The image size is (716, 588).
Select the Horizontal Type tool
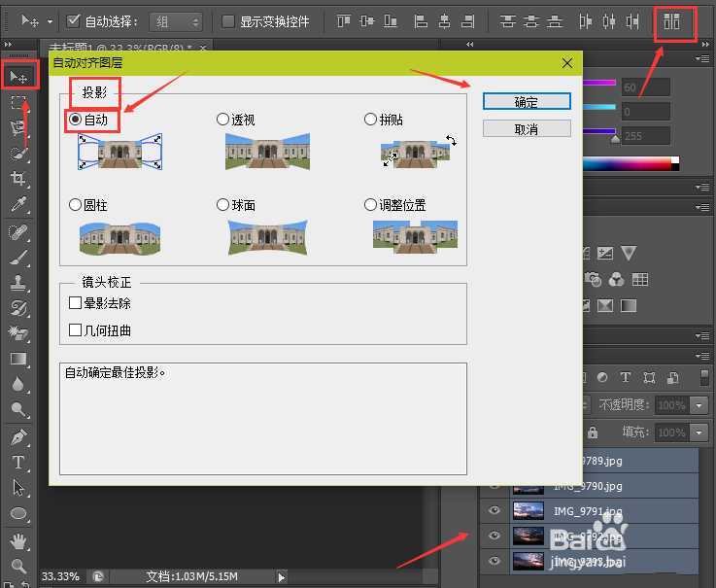[x=18, y=462]
